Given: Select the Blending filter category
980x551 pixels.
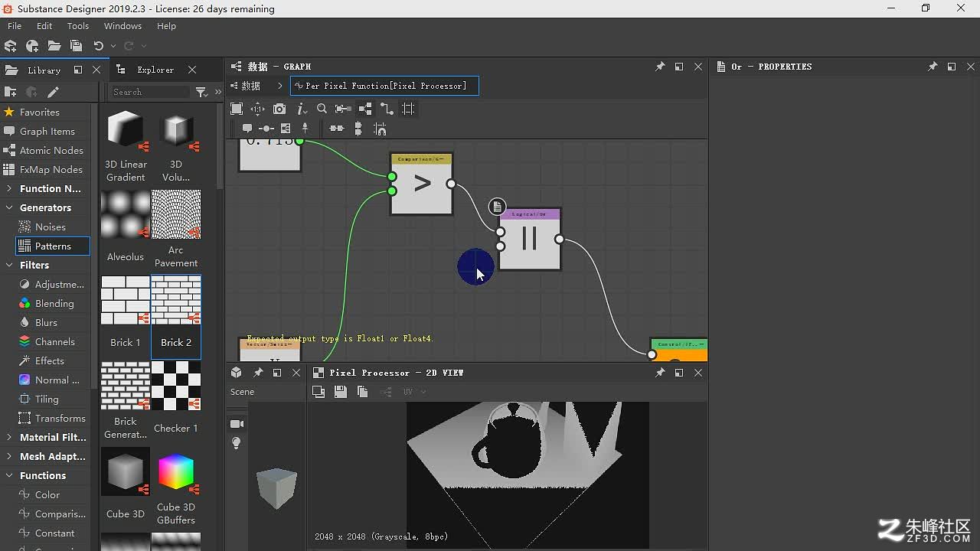Looking at the screenshot, I should click(x=54, y=303).
